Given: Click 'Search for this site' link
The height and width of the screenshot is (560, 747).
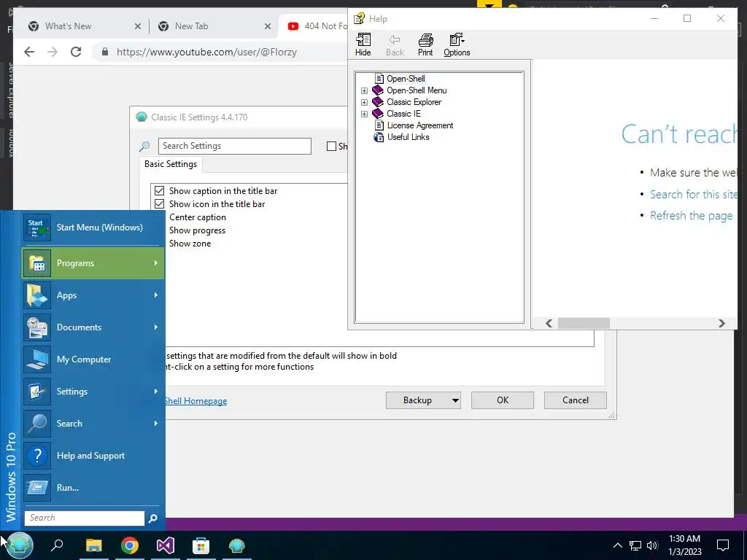Looking at the screenshot, I should coord(694,194).
